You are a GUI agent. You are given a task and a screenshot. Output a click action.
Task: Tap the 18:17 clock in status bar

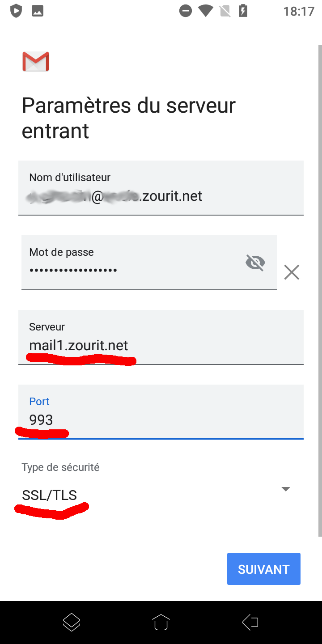point(299,11)
